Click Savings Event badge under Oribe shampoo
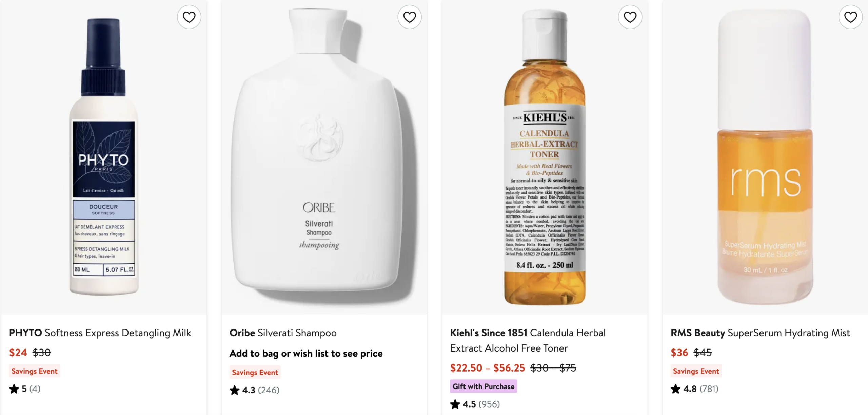Screen dimensions: 868x415 [x=255, y=373]
